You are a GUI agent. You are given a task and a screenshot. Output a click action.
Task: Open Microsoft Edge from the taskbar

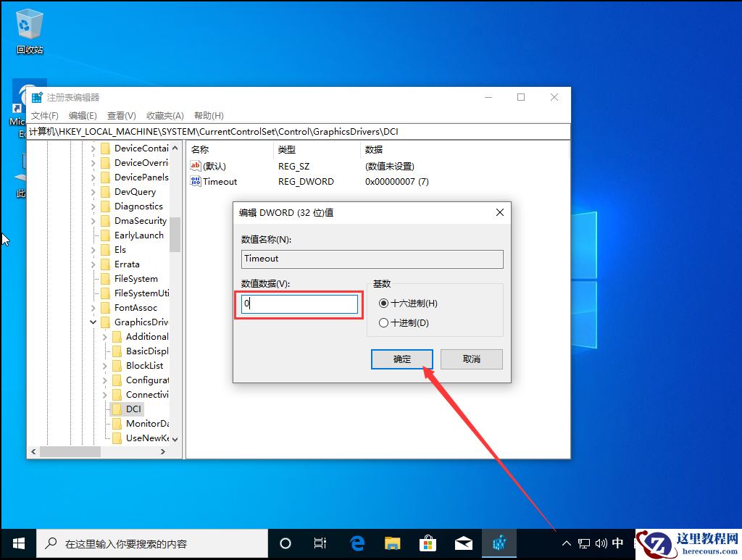coord(357,543)
